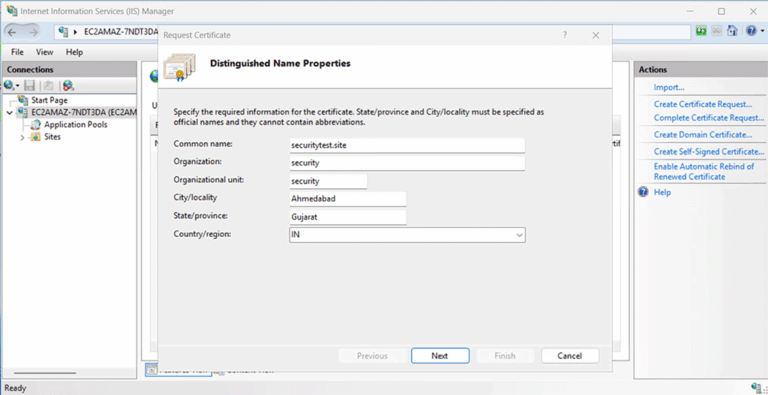Click the City/locality field containing Ahmedabad

point(348,199)
